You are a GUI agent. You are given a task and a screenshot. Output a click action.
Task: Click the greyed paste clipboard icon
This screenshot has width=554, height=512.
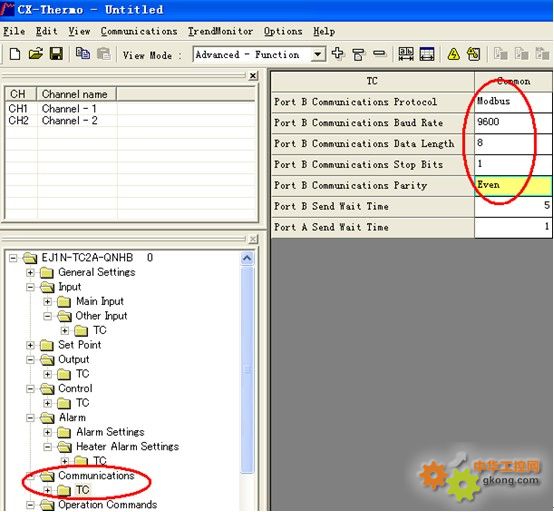coord(104,54)
